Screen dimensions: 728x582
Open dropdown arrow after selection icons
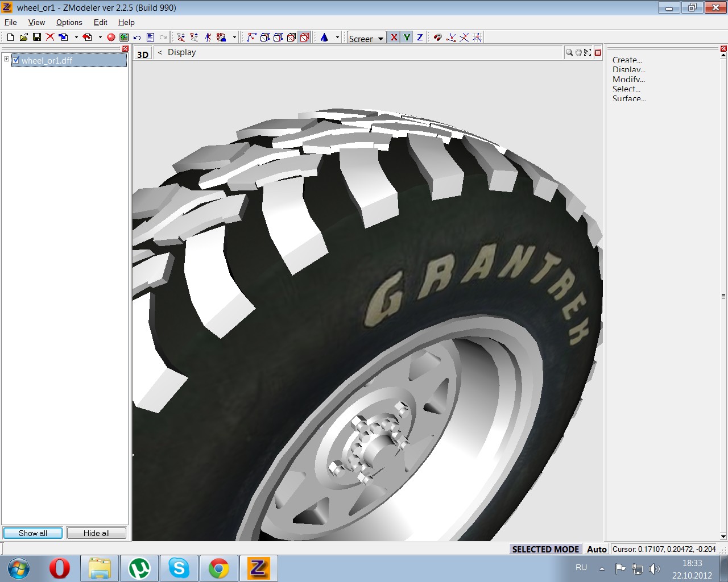(x=234, y=38)
